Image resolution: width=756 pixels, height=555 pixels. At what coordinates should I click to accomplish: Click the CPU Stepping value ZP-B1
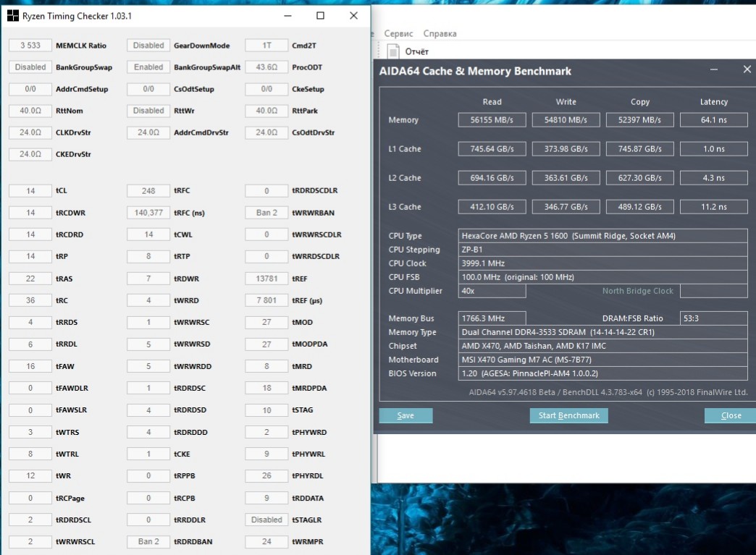pos(602,250)
